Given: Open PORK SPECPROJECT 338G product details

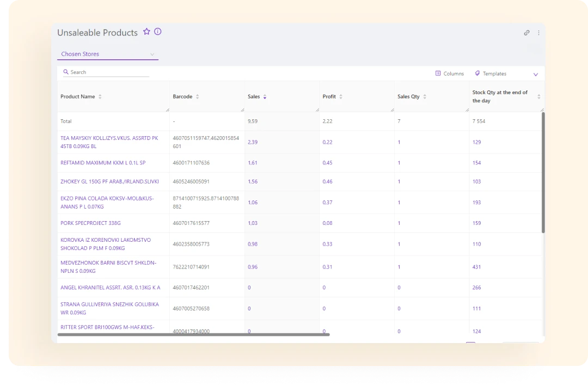Looking at the screenshot, I should click(x=90, y=223).
